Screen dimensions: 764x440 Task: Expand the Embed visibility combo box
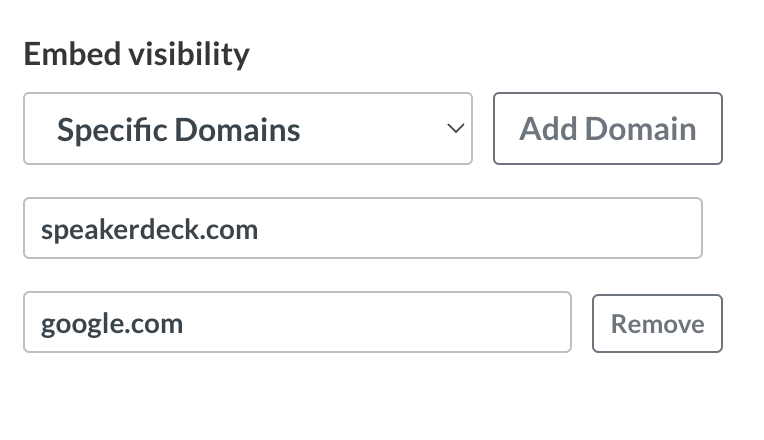(247, 129)
